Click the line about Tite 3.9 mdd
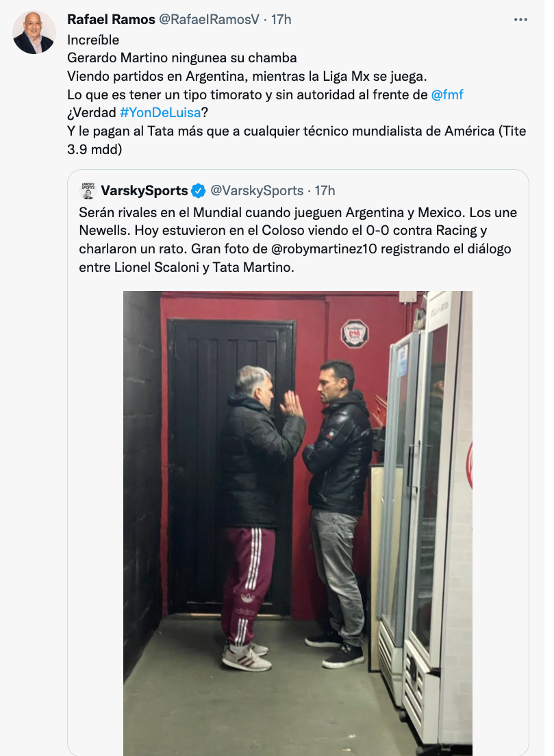 point(297,140)
